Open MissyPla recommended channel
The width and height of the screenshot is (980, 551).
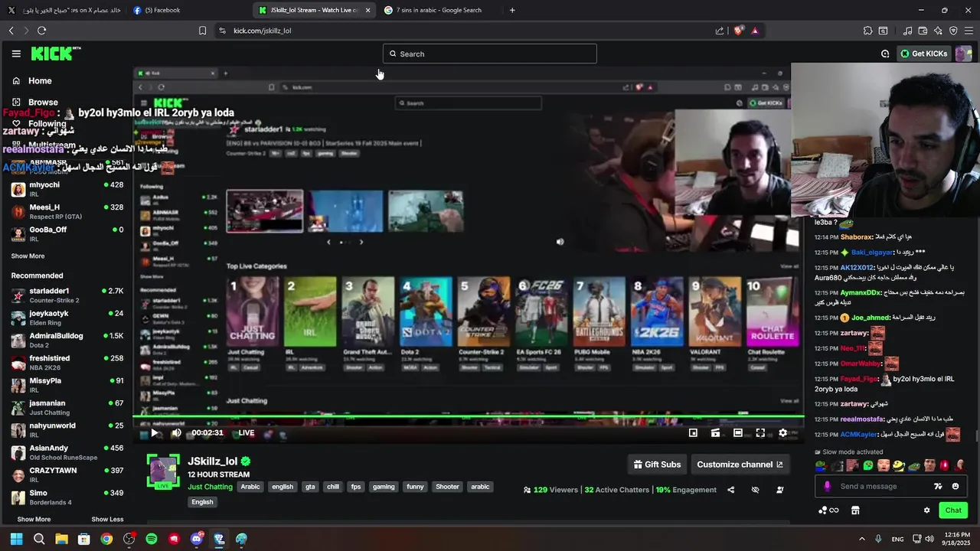pyautogui.click(x=67, y=385)
